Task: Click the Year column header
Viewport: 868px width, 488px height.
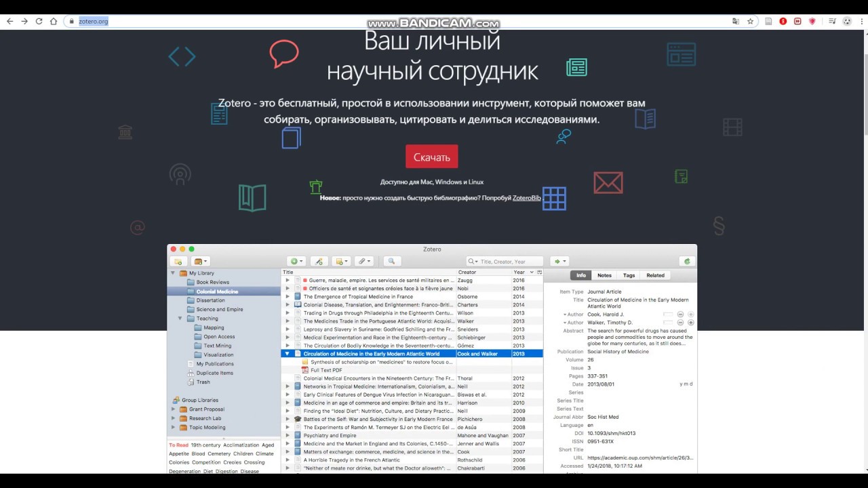Action: pyautogui.click(x=524, y=272)
